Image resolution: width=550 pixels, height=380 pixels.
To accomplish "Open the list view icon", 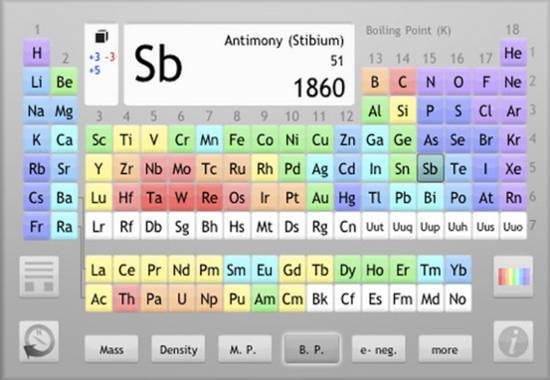I will pos(39,276).
